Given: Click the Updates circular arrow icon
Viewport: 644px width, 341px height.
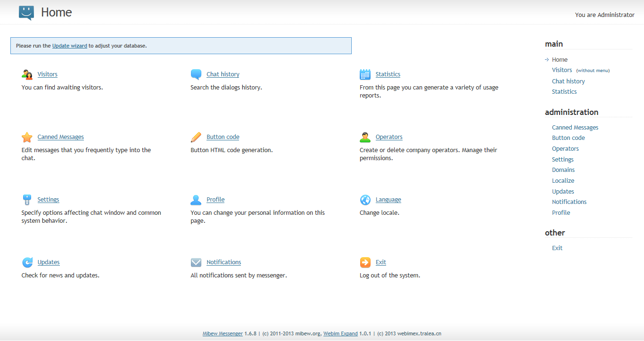Looking at the screenshot, I should pyautogui.click(x=27, y=262).
